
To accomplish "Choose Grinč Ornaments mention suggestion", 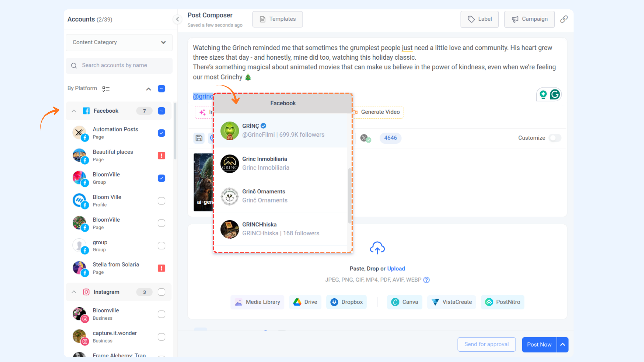I will click(x=280, y=196).
